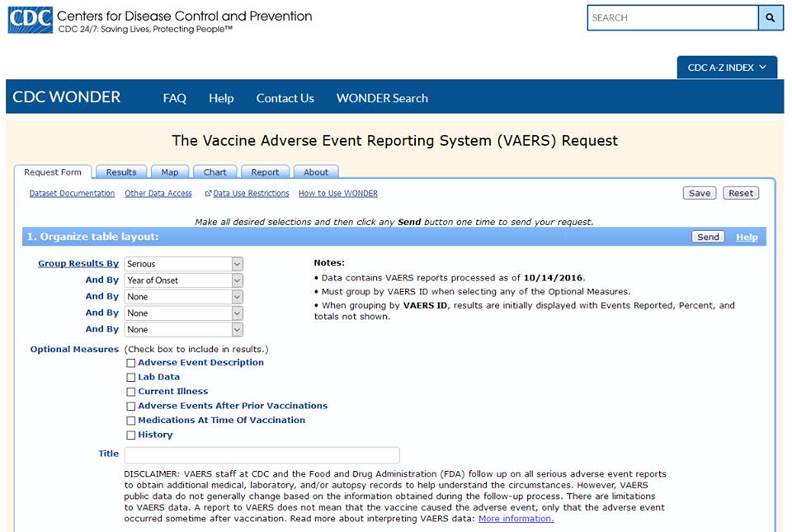792x532 pixels.
Task: Tick Adverse Events After Prior Vaccinations
Action: click(131, 407)
